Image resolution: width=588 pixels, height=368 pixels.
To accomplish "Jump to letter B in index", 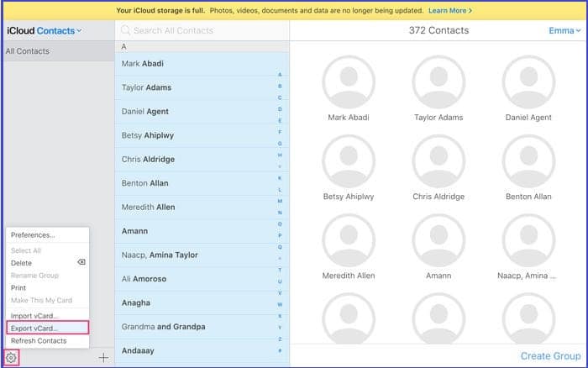I will click(280, 87).
